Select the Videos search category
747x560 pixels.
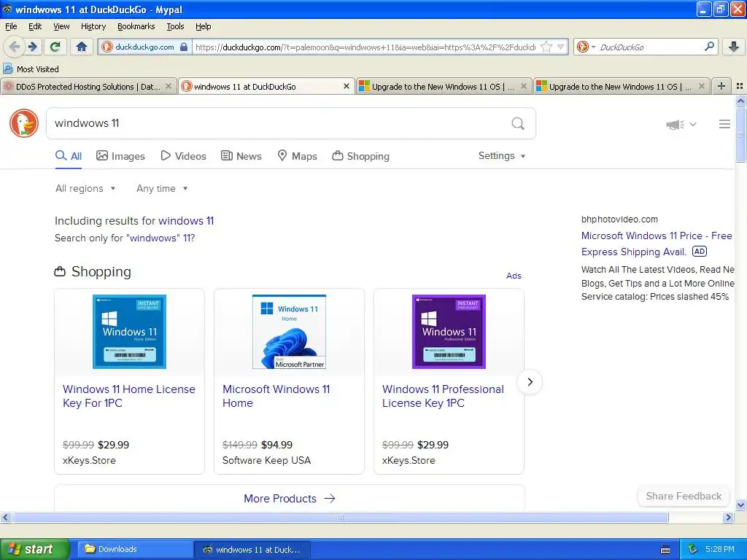[183, 156]
